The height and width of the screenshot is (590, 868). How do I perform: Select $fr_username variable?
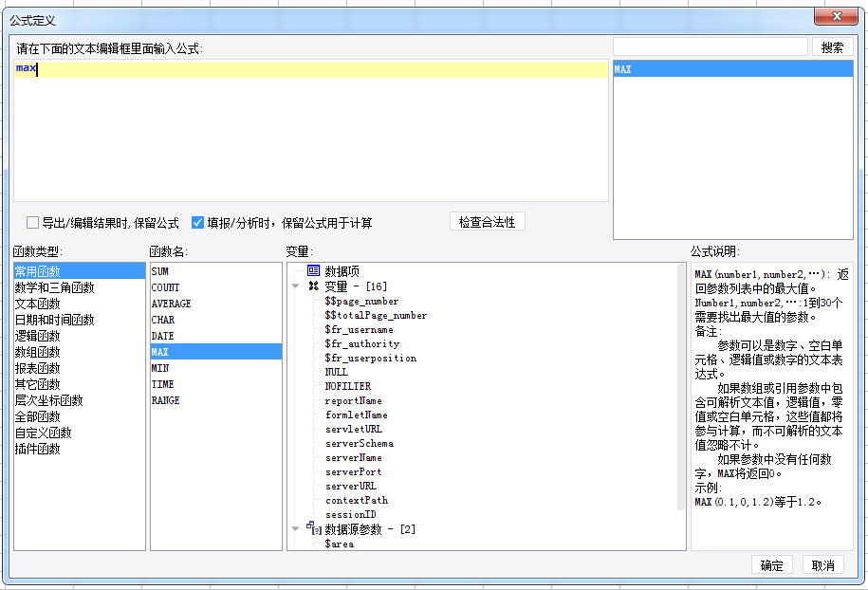(x=359, y=329)
